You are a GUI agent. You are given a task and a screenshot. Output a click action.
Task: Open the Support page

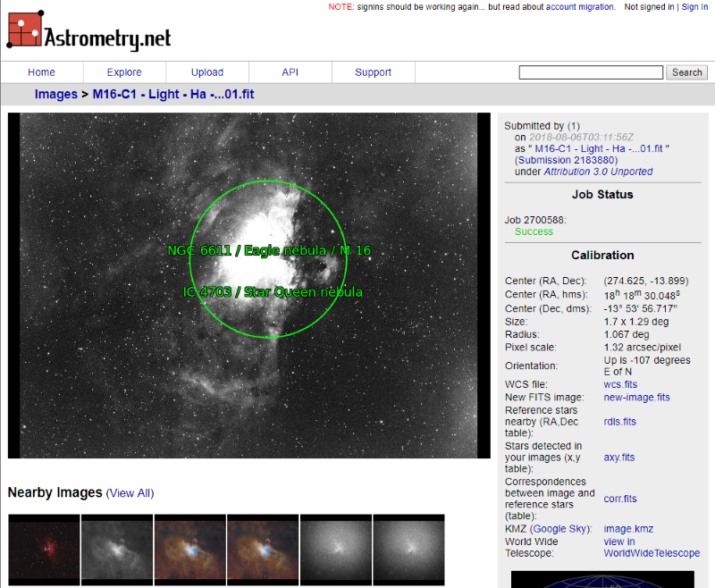click(x=373, y=72)
